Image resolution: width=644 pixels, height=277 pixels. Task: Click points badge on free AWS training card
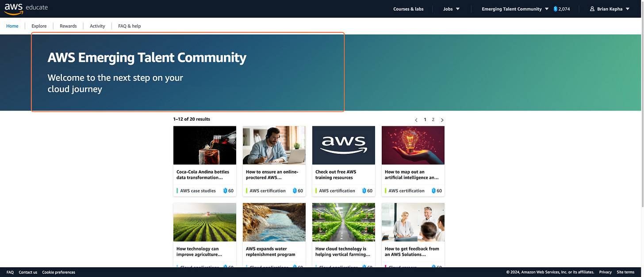pos(368,191)
